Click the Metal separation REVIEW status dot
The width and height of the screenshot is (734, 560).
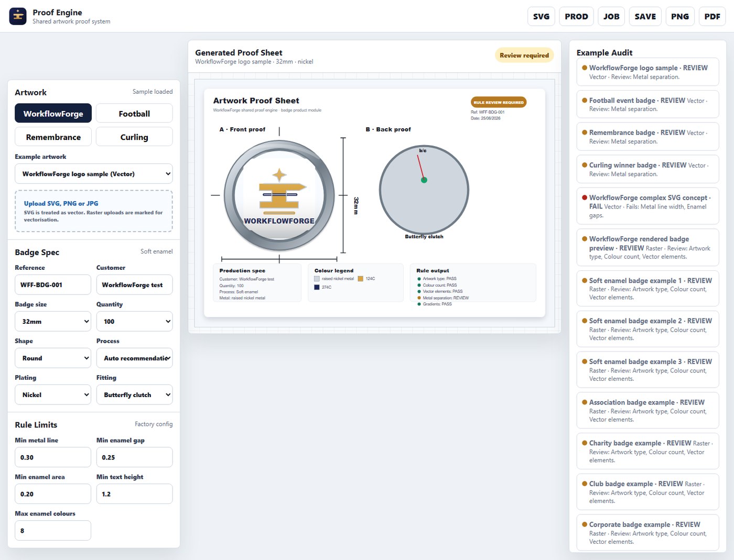pyautogui.click(x=419, y=298)
